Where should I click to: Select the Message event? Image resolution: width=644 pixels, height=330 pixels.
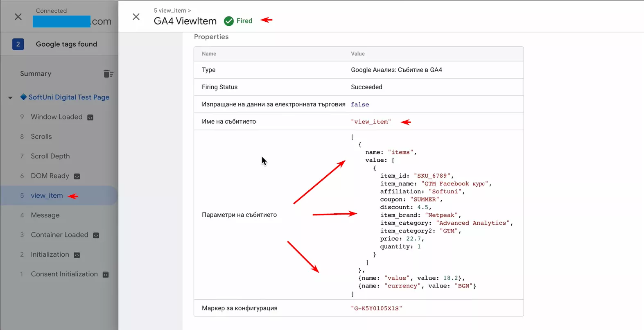pyautogui.click(x=45, y=215)
